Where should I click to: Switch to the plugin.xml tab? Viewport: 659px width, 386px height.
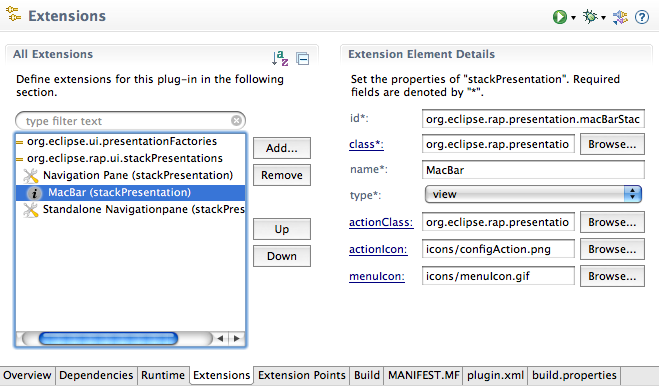[496, 375]
